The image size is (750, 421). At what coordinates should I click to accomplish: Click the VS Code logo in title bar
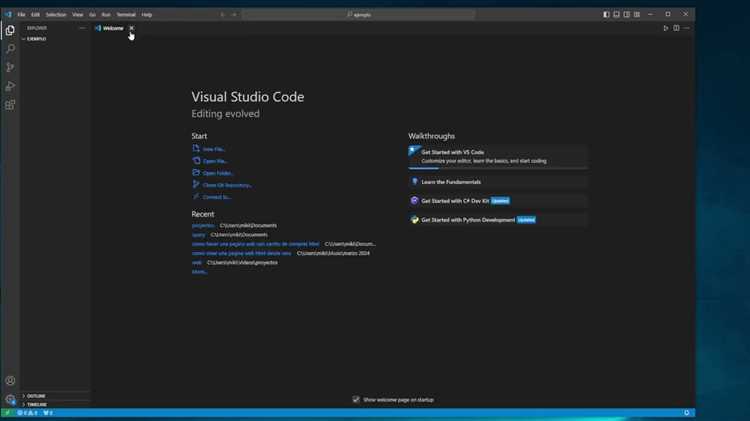[x=8, y=14]
